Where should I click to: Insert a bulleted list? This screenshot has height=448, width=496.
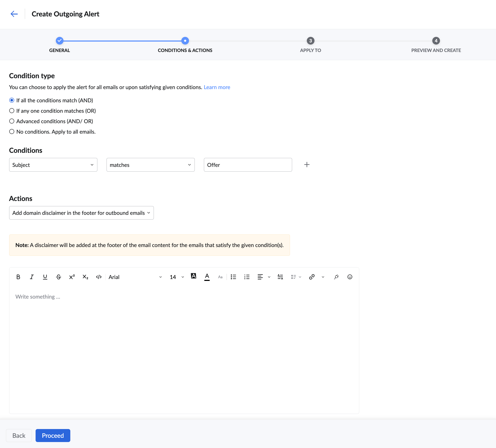tap(233, 277)
